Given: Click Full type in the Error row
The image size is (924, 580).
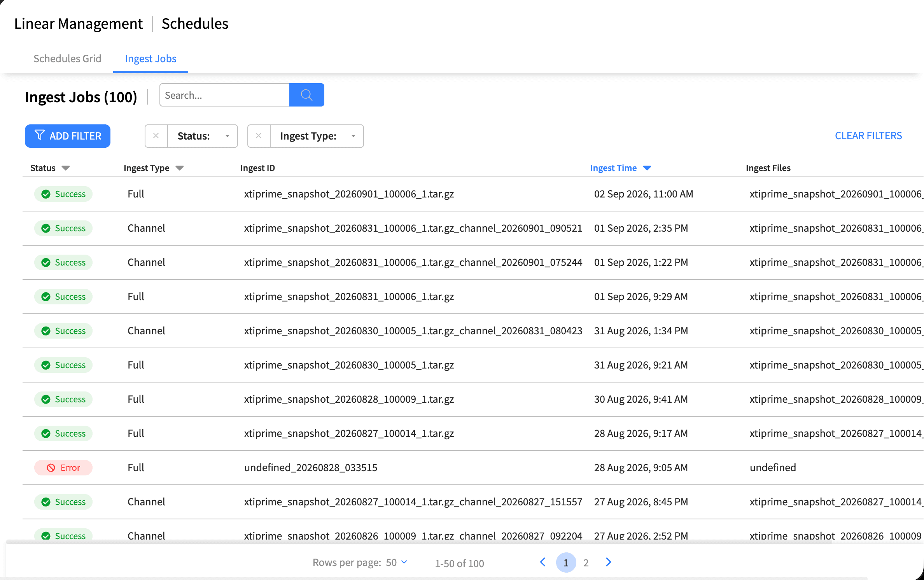Looking at the screenshot, I should pyautogui.click(x=136, y=468).
